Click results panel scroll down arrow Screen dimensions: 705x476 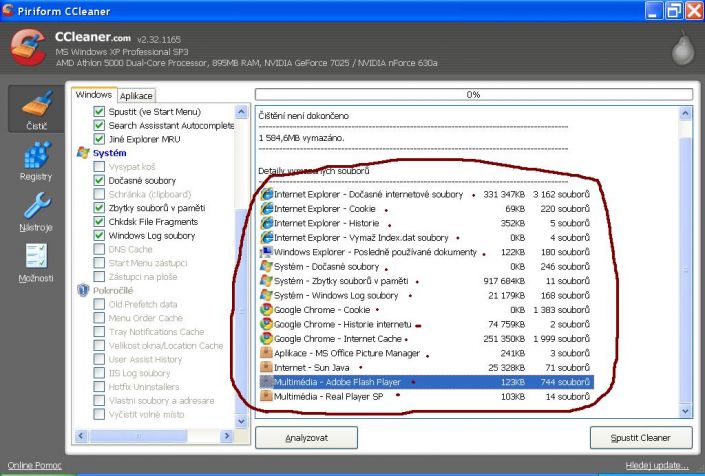click(x=685, y=410)
